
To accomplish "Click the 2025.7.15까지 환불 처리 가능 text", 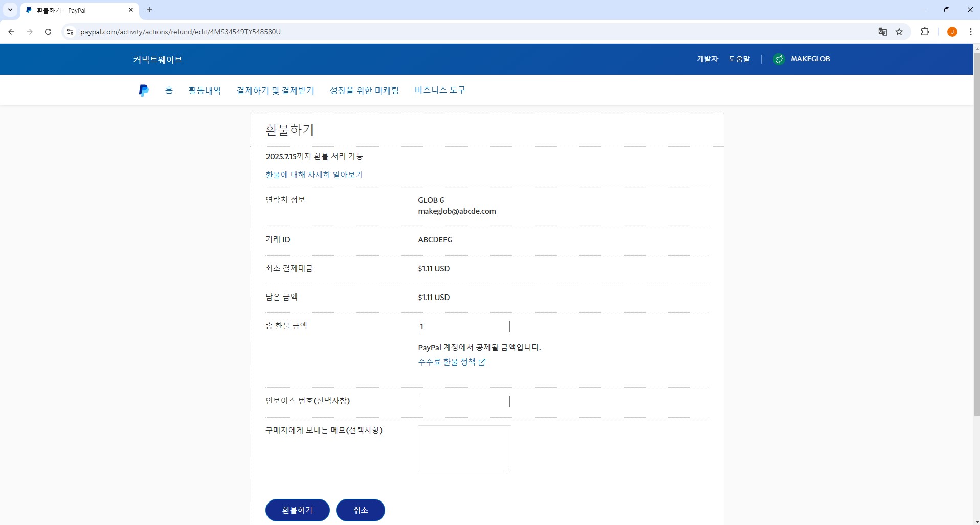I will [314, 156].
